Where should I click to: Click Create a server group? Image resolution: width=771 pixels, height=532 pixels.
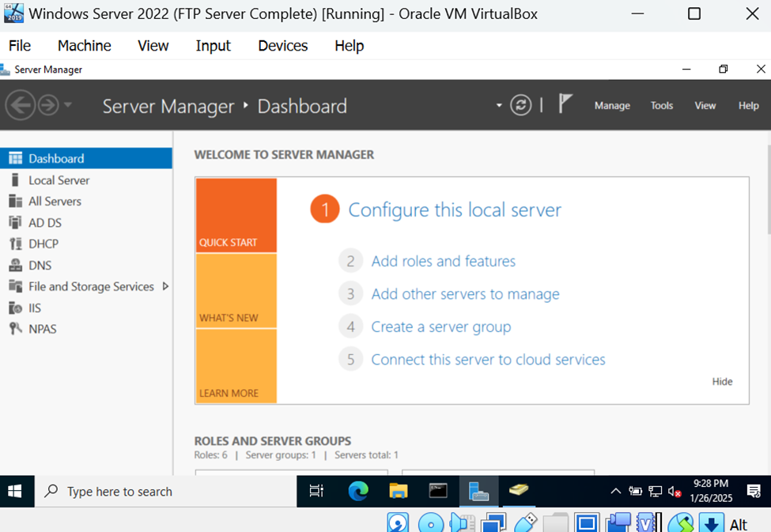coord(440,327)
